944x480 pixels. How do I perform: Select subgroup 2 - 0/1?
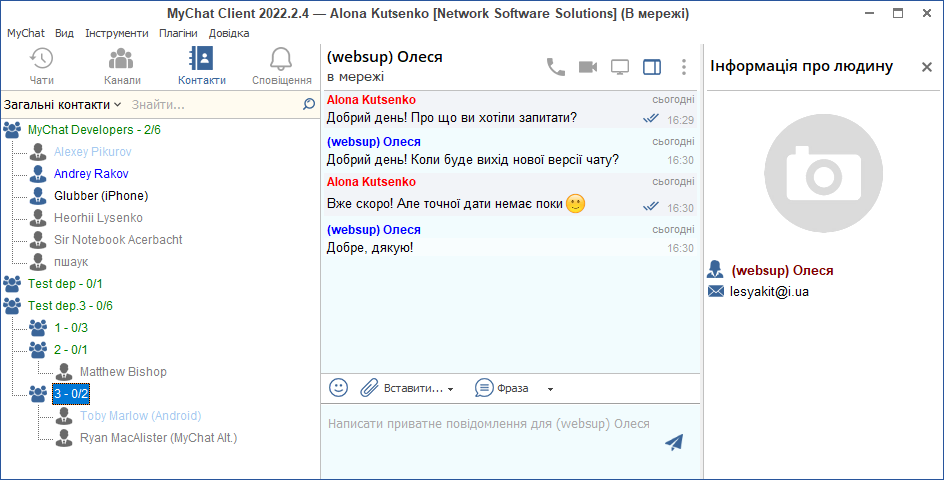[71, 350]
